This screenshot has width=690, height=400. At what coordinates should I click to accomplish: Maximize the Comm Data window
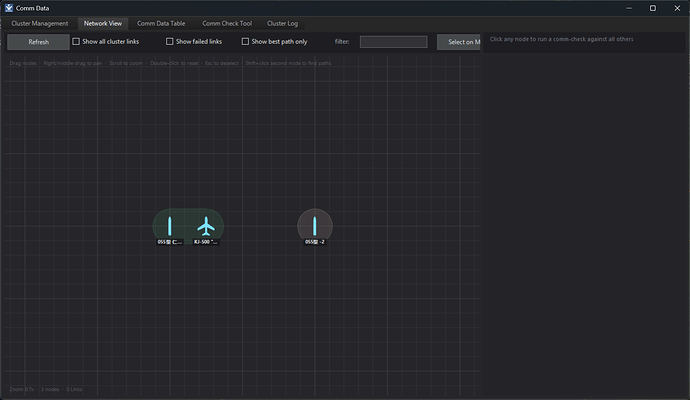pyautogui.click(x=653, y=8)
